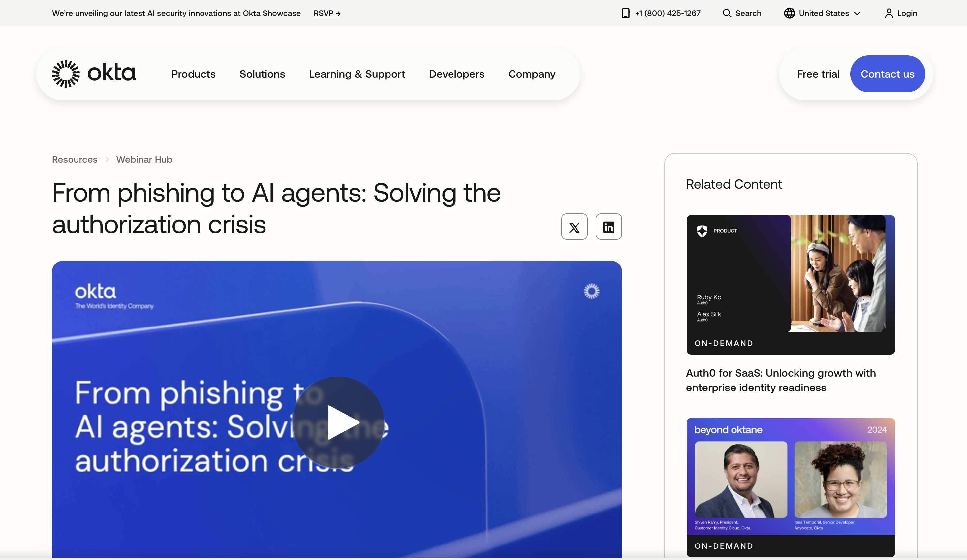Screen dimensions: 967x560
Task: Call the +1 (800) 425-1267 number link
Action: pos(668,13)
